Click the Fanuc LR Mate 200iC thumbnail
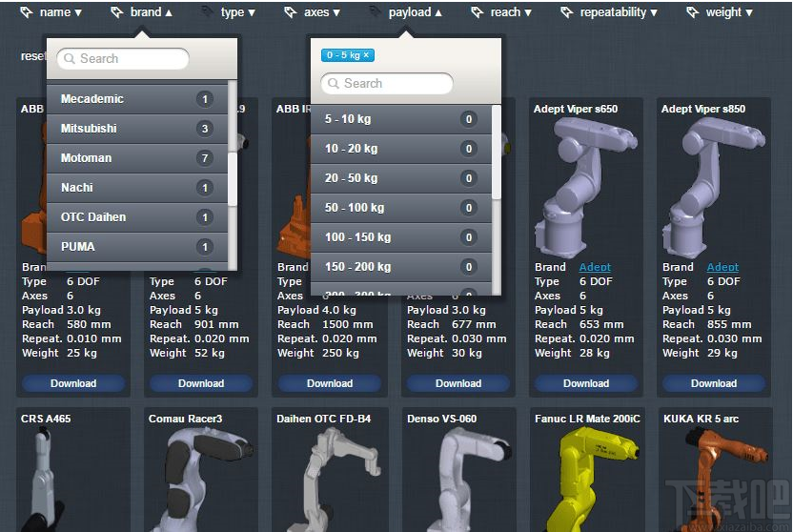The height and width of the screenshot is (532, 793). [594, 479]
